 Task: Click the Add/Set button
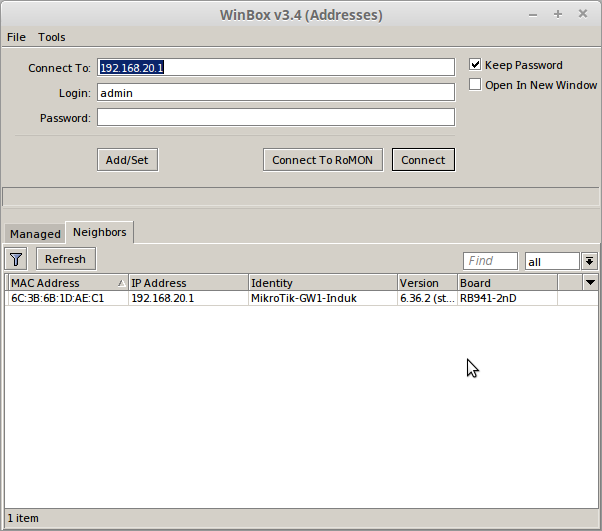(x=127, y=160)
